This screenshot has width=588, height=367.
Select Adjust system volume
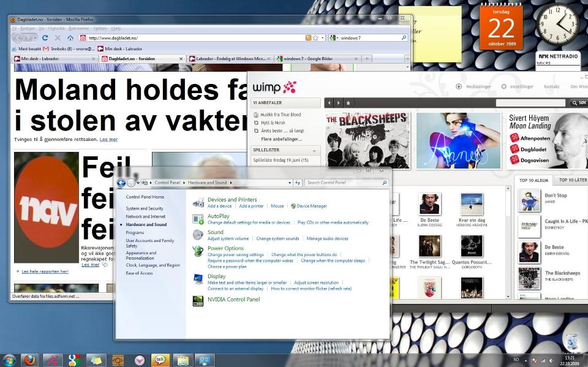click(228, 239)
